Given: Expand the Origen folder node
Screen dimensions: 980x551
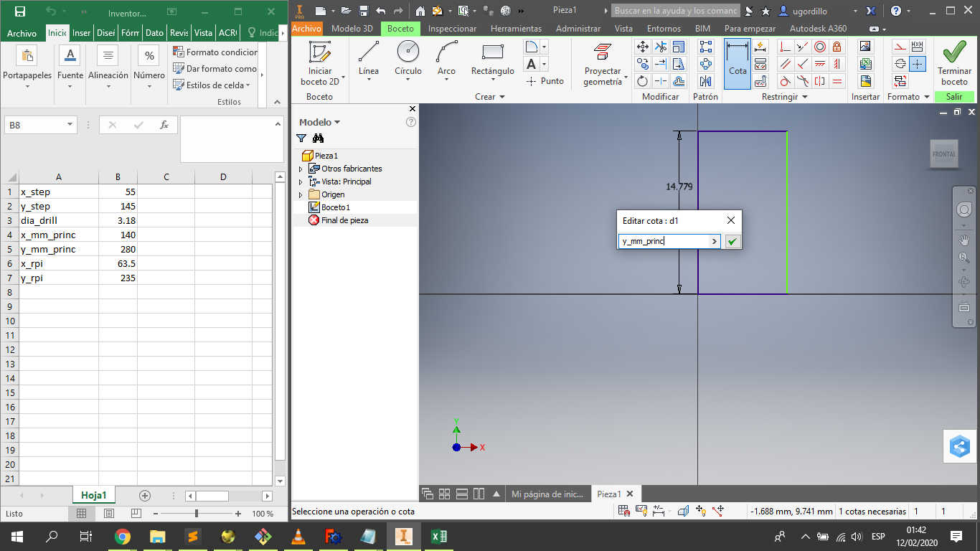Looking at the screenshot, I should [x=301, y=194].
